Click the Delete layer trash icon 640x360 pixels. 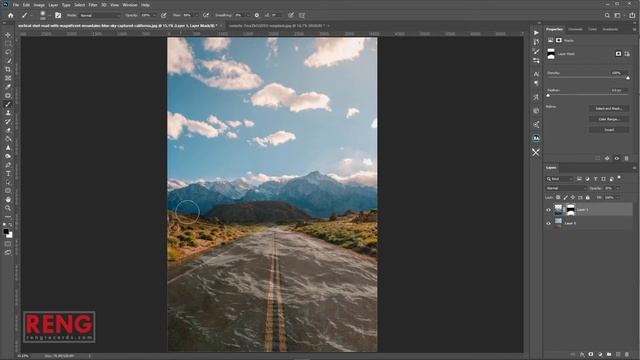tap(627, 354)
